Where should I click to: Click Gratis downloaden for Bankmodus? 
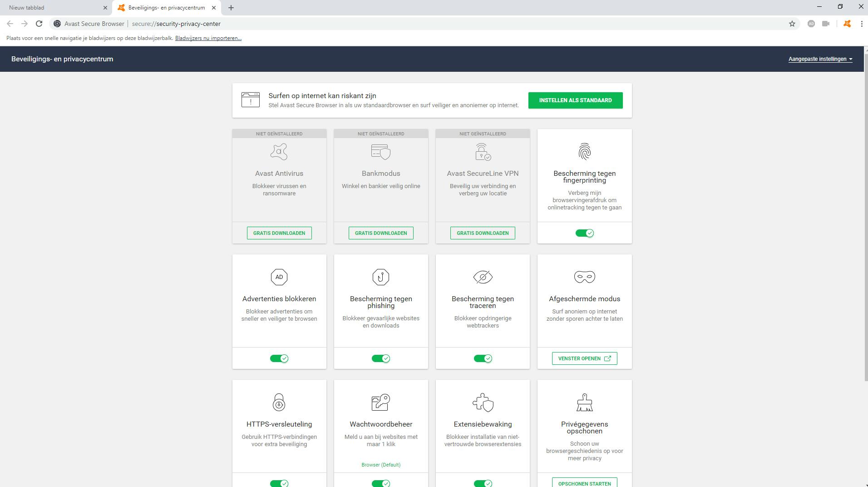(381, 233)
